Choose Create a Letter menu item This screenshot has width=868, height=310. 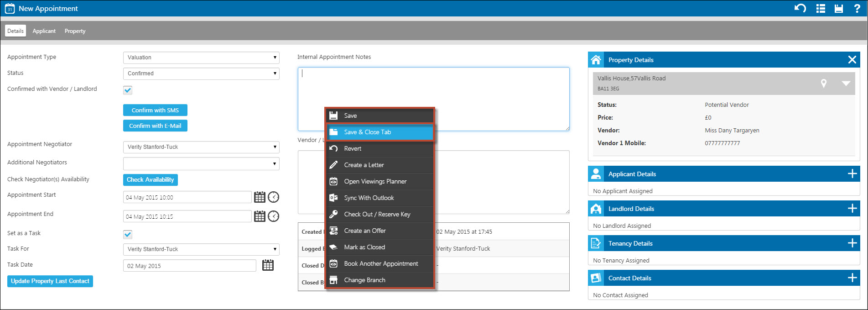(x=380, y=165)
